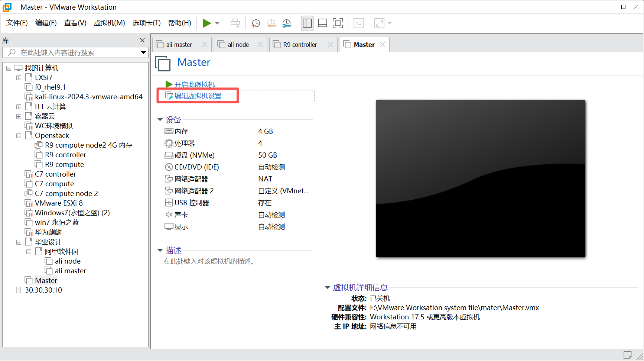Open the 编辑(E) menu
644x361 pixels.
46,23
